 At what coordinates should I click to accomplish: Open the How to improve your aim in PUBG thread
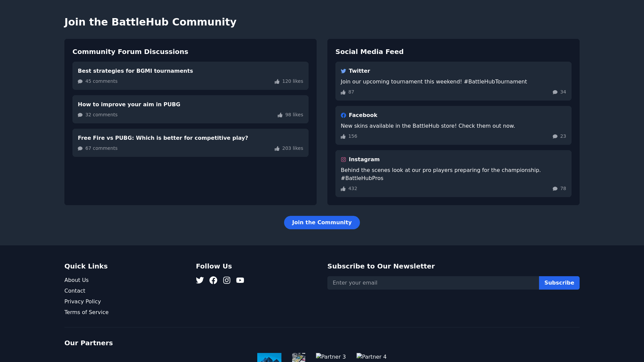[129, 105]
